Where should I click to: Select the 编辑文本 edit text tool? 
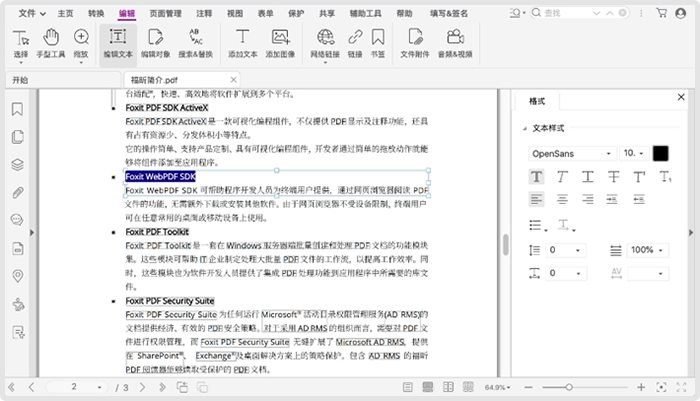[118, 44]
